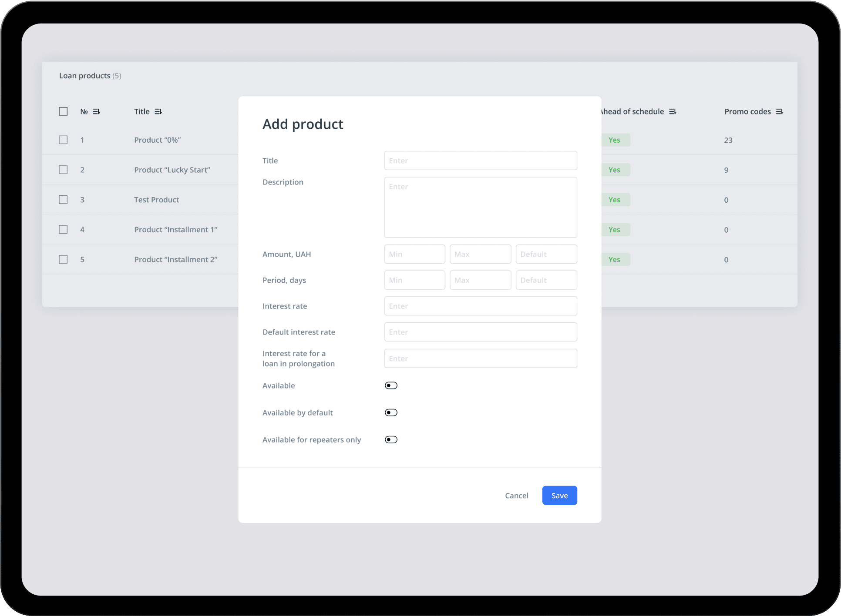
Task: Click the Yes badge in row 2
Action: click(x=616, y=170)
